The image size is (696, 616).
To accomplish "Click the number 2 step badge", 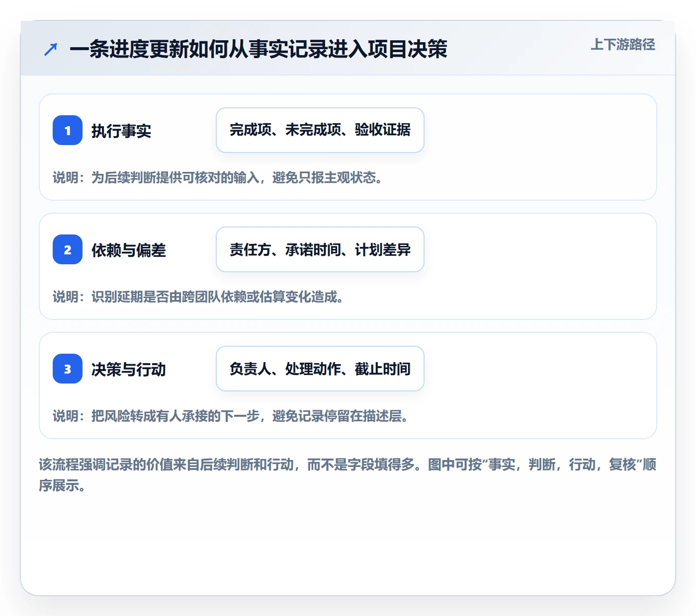I will point(68,249).
